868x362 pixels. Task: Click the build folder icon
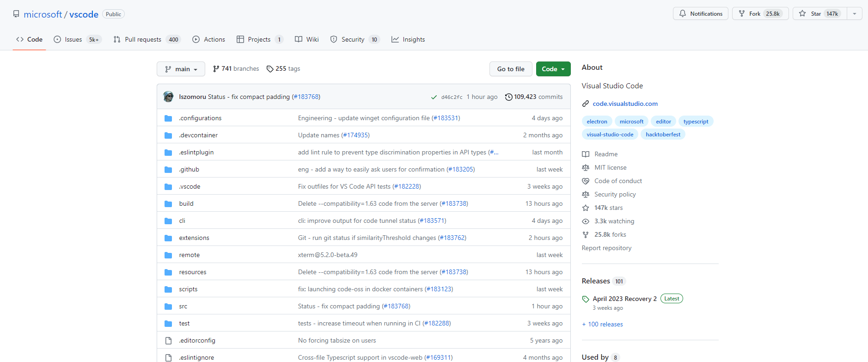[168, 204]
